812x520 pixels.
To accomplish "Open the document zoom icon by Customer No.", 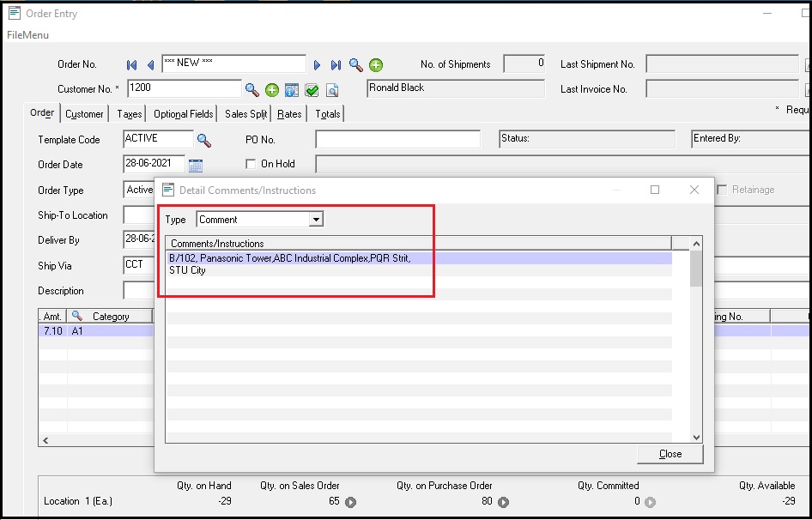I will [x=332, y=91].
